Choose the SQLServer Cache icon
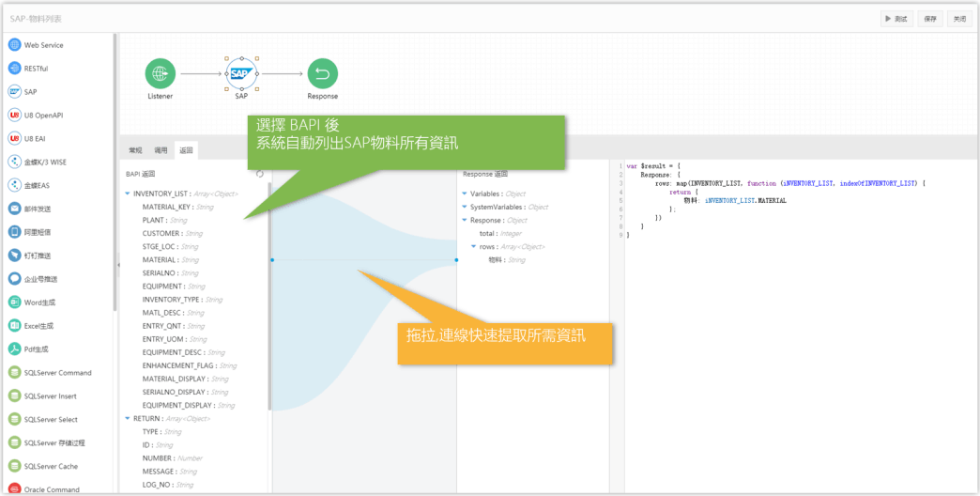The width and height of the screenshot is (980, 496). point(14,466)
